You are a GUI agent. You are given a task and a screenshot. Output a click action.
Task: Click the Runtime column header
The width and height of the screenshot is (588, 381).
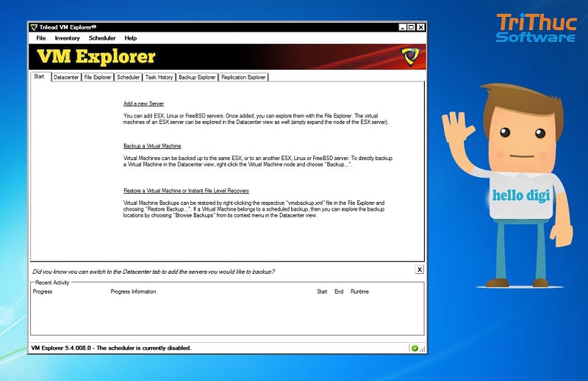point(359,291)
